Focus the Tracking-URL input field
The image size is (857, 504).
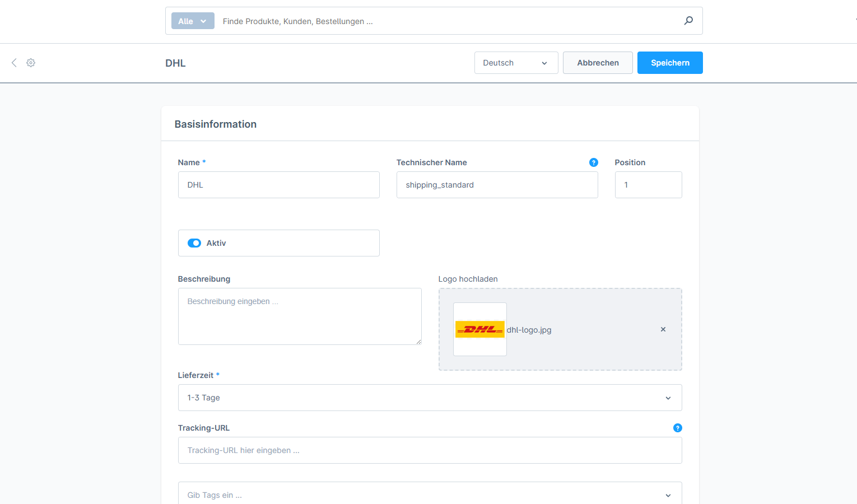tap(430, 450)
